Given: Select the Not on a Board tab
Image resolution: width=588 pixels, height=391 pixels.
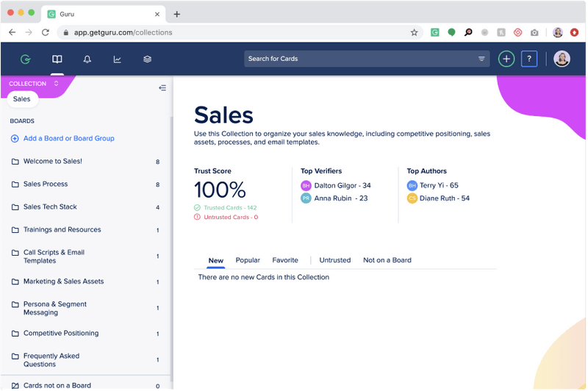Looking at the screenshot, I should [387, 260].
